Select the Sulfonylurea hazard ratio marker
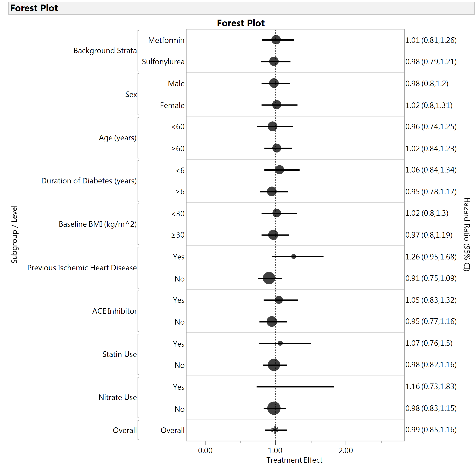Viewport: 476px width, 468px height. pyautogui.click(x=274, y=61)
